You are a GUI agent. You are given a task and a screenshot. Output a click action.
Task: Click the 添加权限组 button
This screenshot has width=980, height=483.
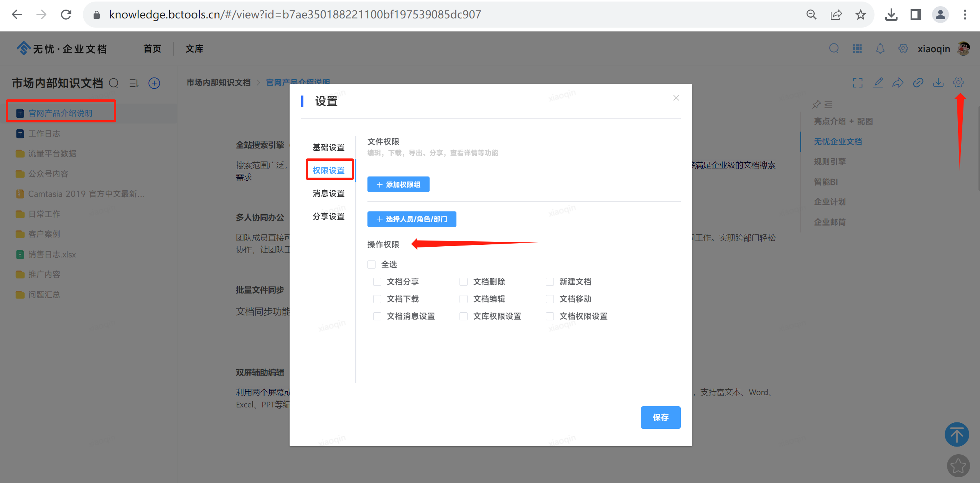398,184
